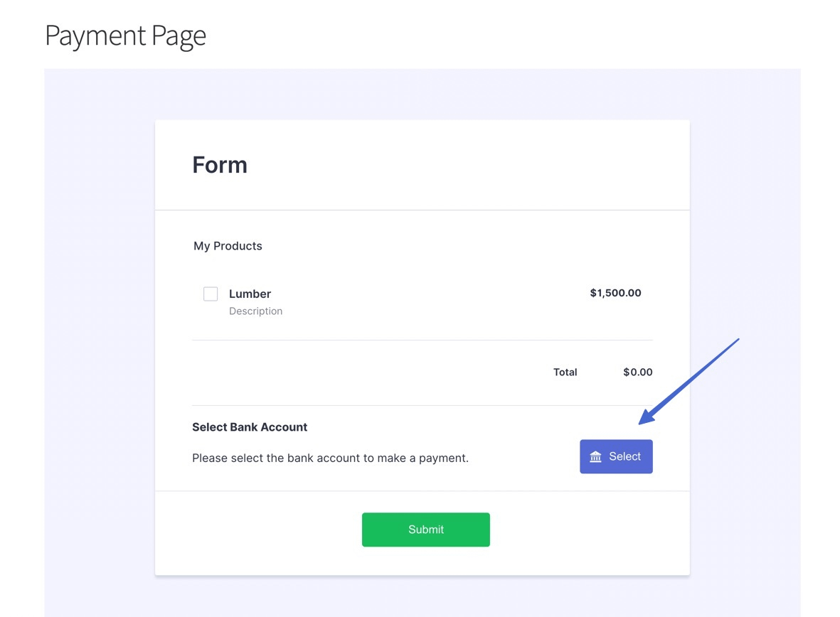Click the bank icon on the Select button
The height and width of the screenshot is (617, 840).
[x=596, y=457]
